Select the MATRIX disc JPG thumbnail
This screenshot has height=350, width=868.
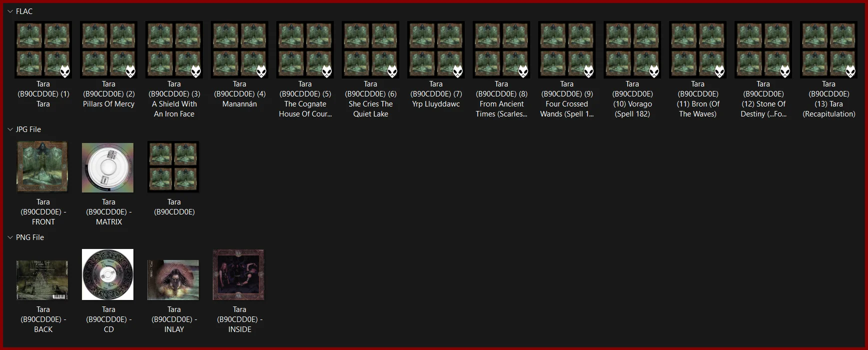pyautogui.click(x=108, y=167)
